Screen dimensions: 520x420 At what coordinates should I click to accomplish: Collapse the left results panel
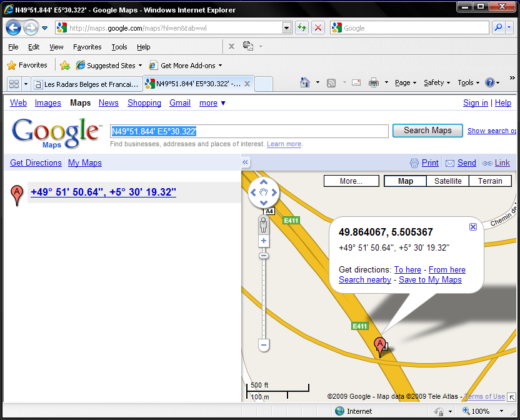click(246, 162)
